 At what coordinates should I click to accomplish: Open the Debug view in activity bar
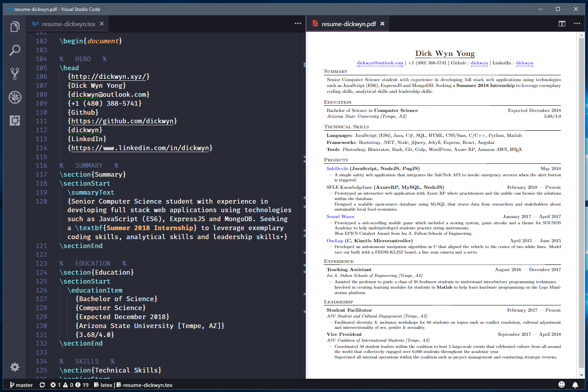(15, 97)
